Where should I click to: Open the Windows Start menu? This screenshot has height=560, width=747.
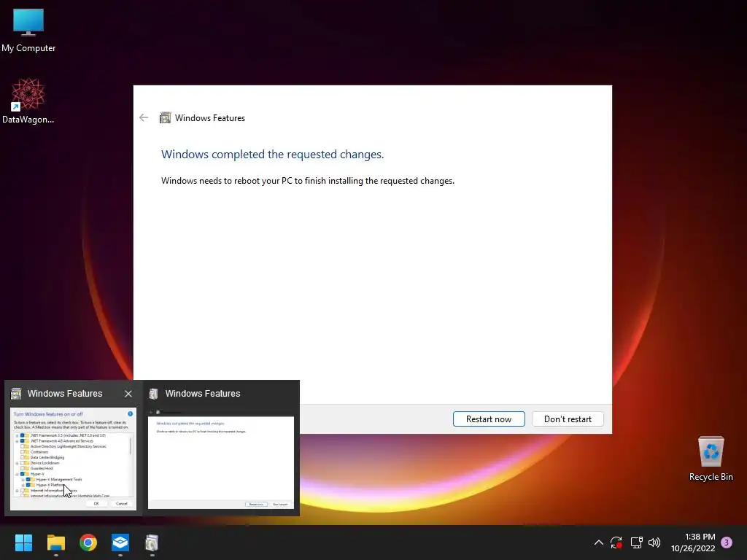[x=24, y=542]
